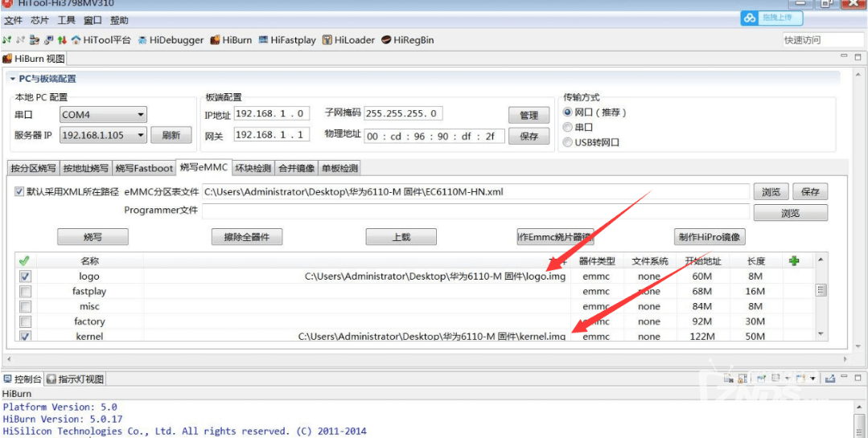Screen dimensions: 868x438
Task: Switch to 合并镜像 tab
Action: (x=296, y=168)
